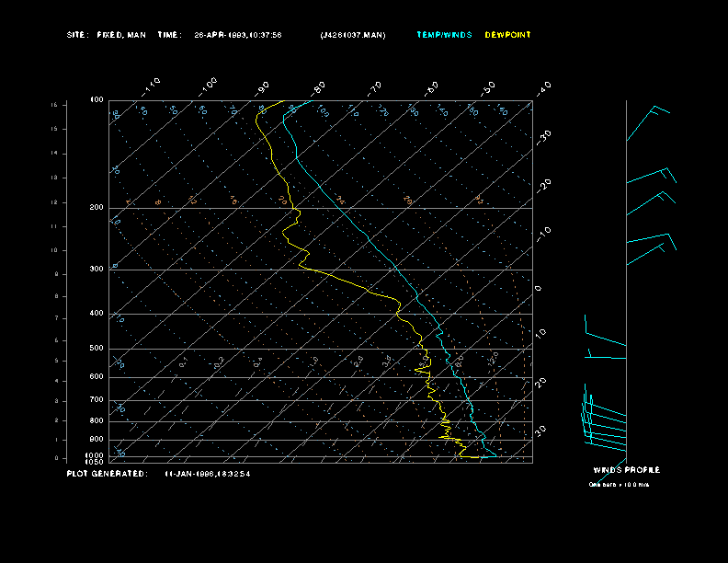
Task: Select the 500 pressure level label
Action: pos(97,349)
